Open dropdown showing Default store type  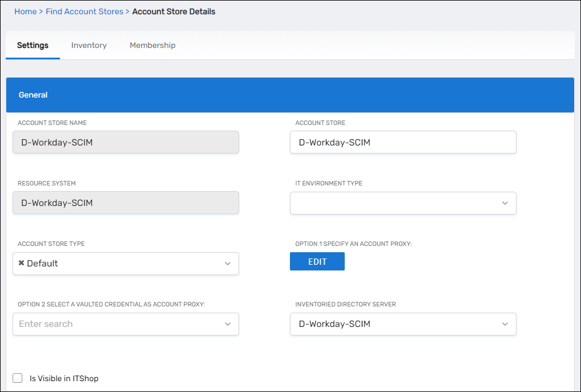click(x=126, y=264)
